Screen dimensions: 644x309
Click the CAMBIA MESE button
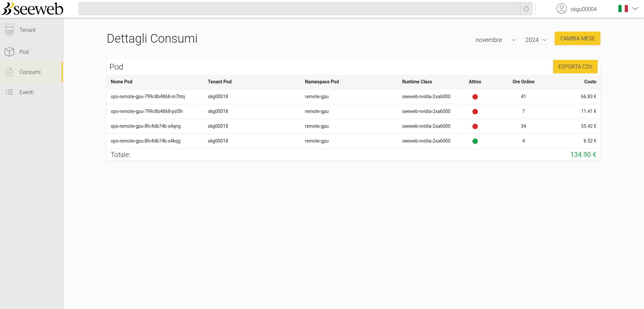[577, 38]
